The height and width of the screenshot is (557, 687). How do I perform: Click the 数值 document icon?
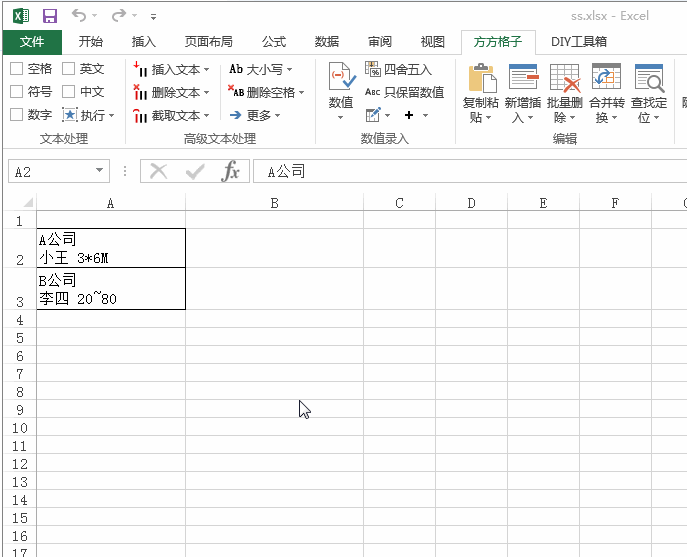pos(342,77)
